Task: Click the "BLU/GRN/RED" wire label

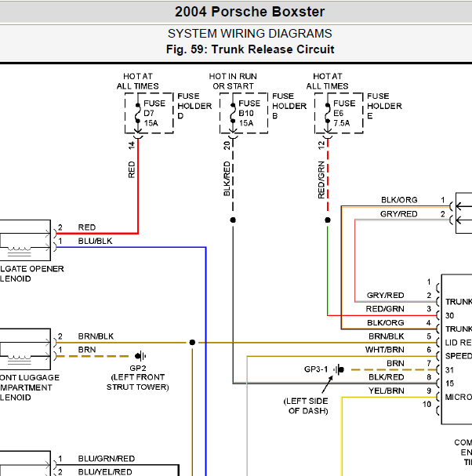Action: (107, 459)
